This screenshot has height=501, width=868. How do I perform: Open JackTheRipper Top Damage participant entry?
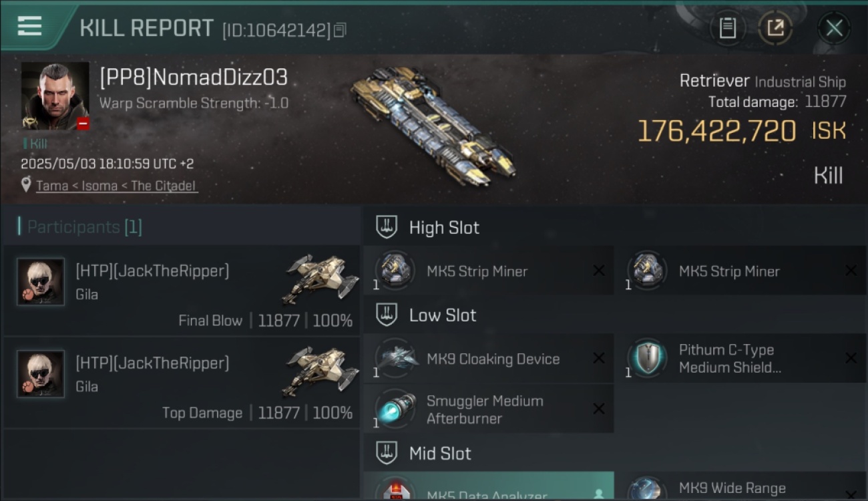(x=181, y=382)
